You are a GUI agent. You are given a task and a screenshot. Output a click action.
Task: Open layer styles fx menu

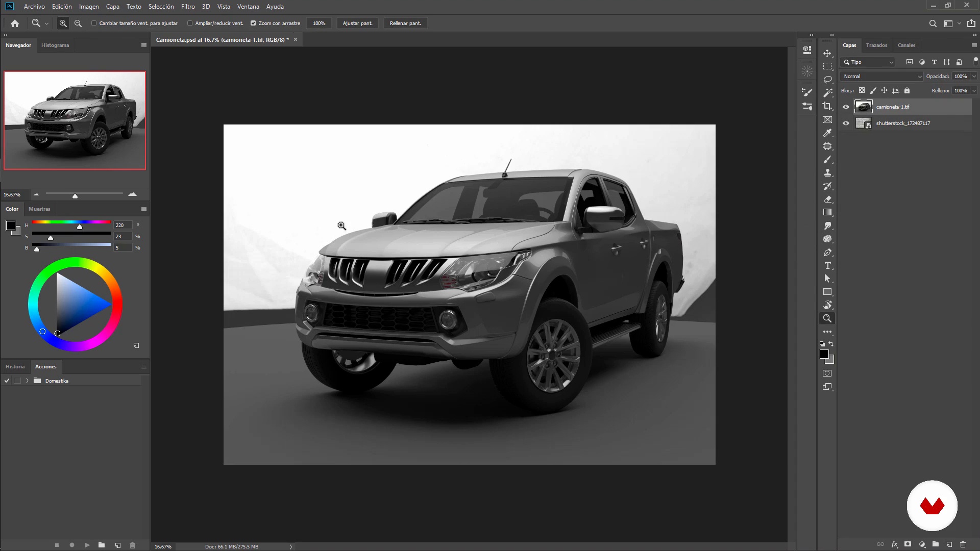pyautogui.click(x=894, y=544)
